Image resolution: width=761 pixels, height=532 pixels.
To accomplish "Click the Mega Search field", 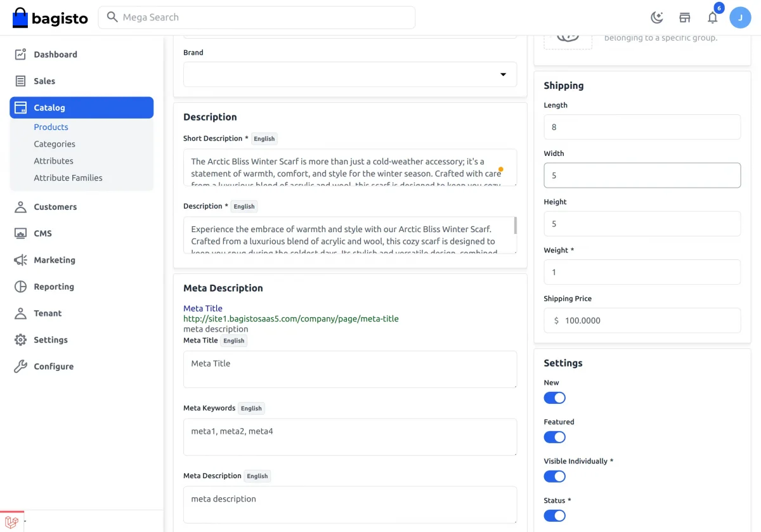I will tap(256, 18).
